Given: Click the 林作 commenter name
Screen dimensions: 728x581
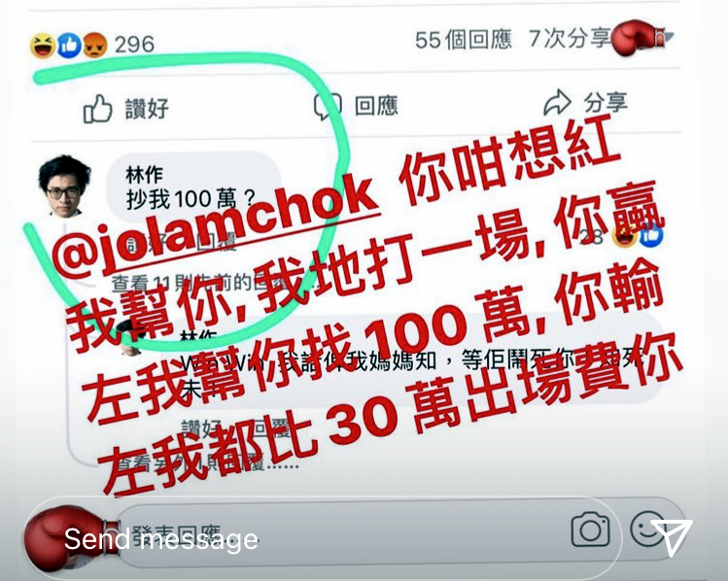Looking at the screenshot, I should (145, 175).
